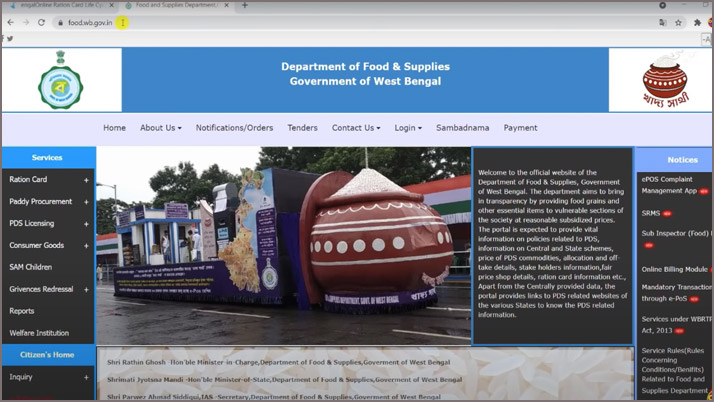Click the Notices panel header
Image resolution: width=714 pixels, height=402 pixels.
click(674, 160)
